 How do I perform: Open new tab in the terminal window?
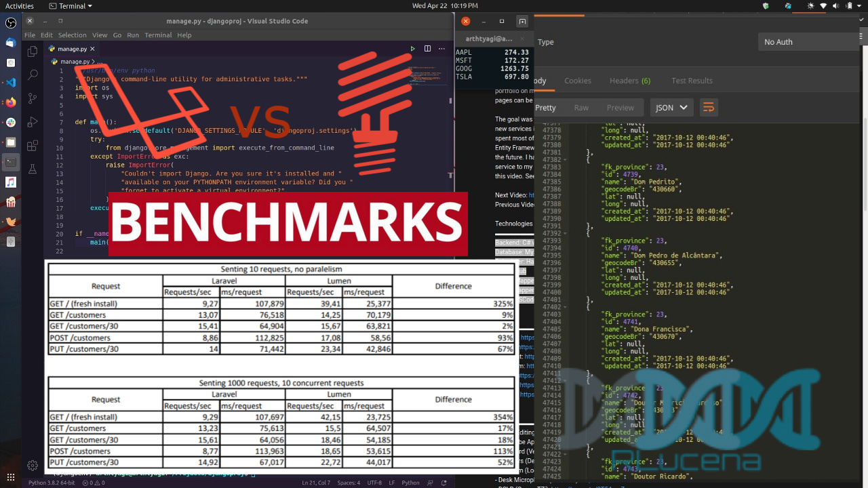tap(522, 21)
